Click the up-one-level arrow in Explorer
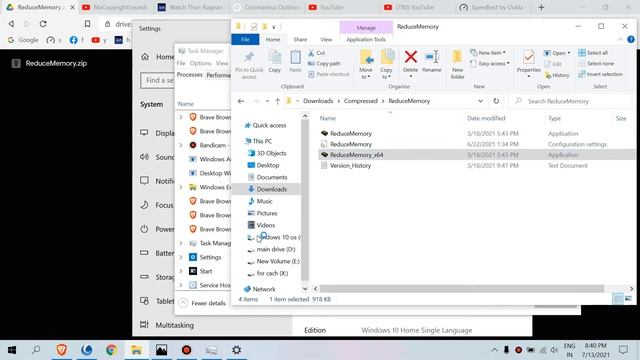 (x=277, y=101)
